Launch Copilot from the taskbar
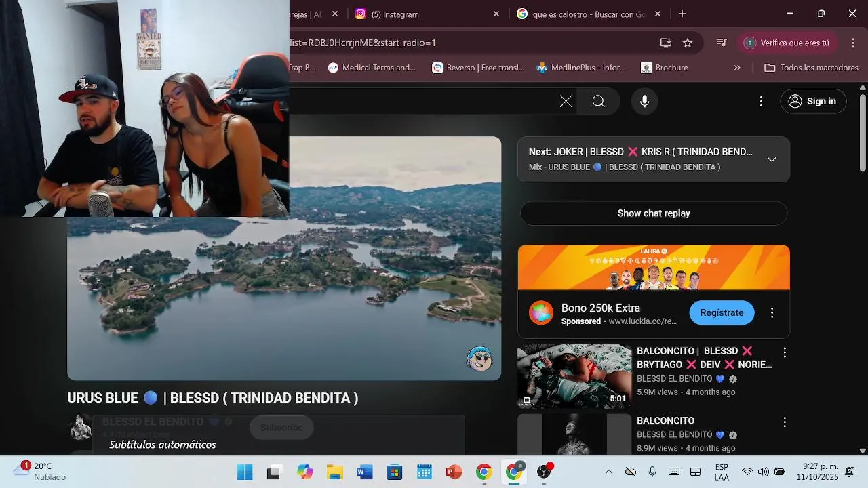Viewport: 868px width, 488px height. pyautogui.click(x=305, y=472)
